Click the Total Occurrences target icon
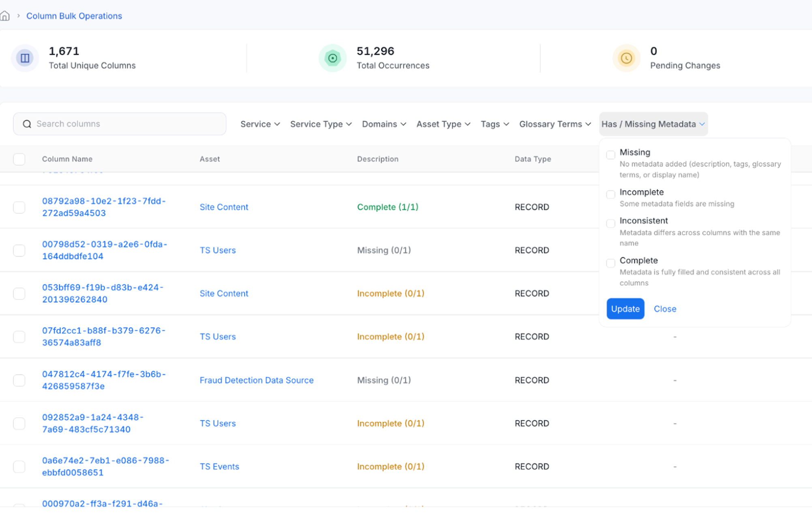This screenshot has height=515, width=812. coord(332,58)
